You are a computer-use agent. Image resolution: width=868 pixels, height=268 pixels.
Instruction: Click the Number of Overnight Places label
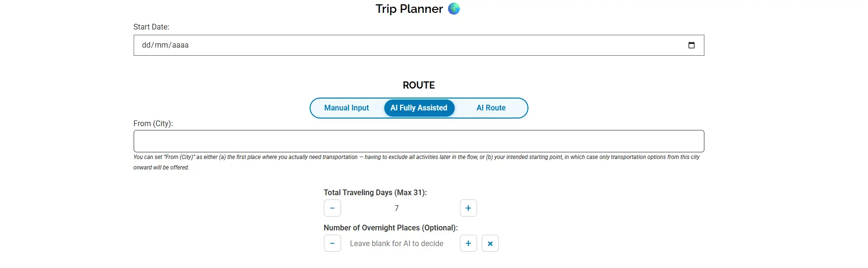point(390,228)
